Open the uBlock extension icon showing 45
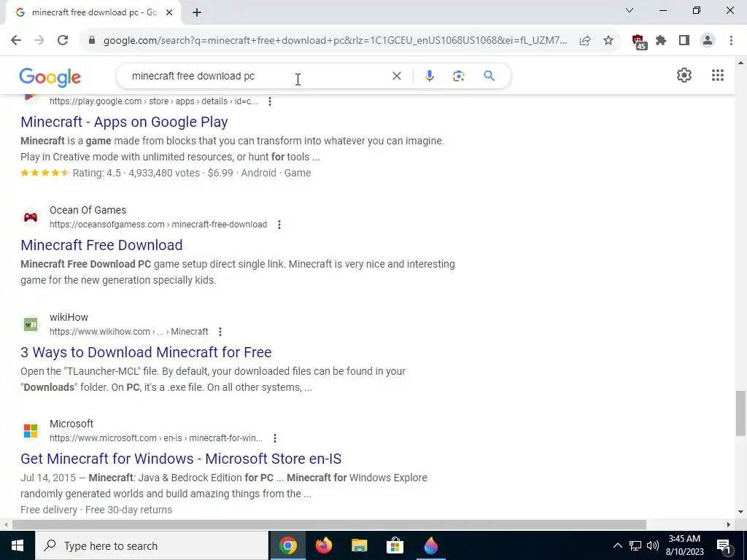747x560 pixels. 639,42
